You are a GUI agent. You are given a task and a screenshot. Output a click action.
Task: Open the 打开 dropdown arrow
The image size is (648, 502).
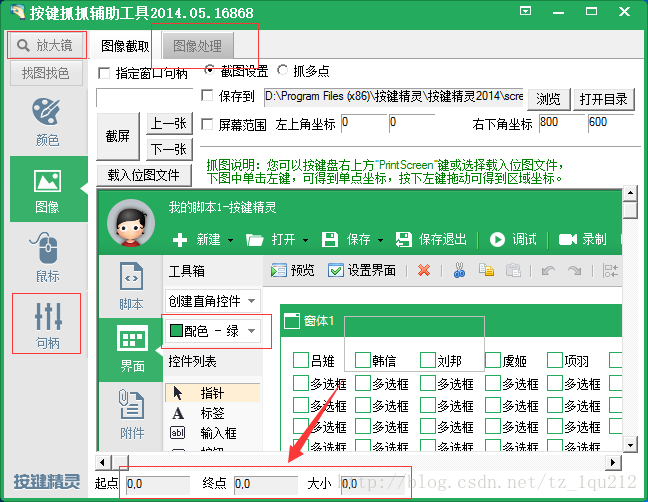click(305, 240)
